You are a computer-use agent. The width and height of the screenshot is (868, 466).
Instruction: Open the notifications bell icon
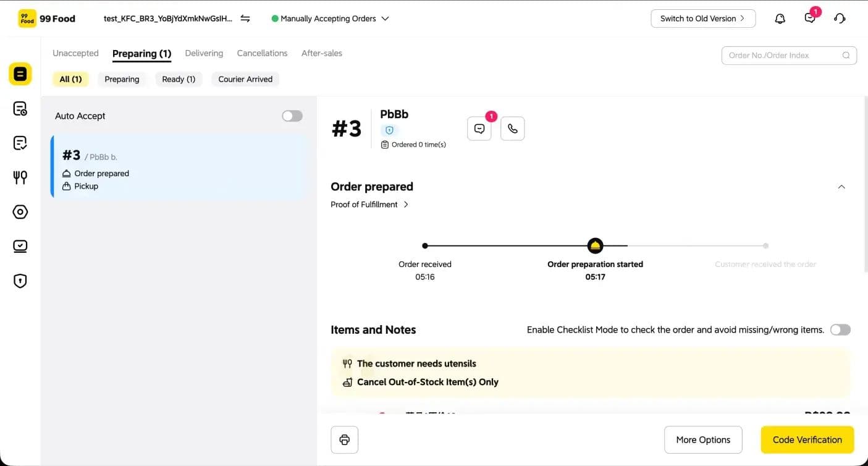click(780, 19)
